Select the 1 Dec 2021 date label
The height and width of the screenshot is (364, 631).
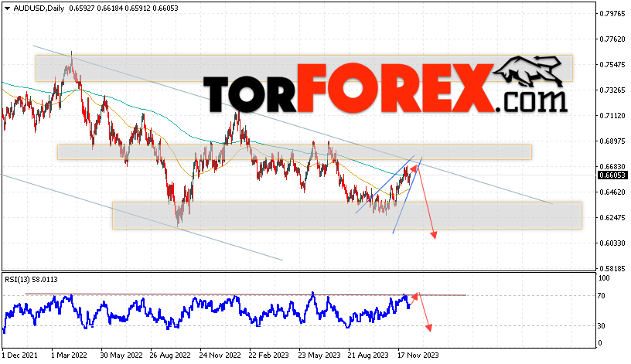(x=20, y=355)
